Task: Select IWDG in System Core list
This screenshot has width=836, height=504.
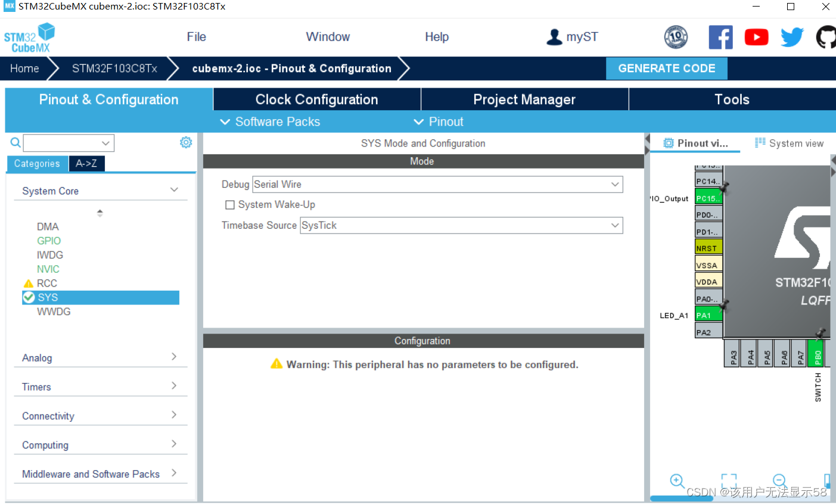Action: (50, 255)
